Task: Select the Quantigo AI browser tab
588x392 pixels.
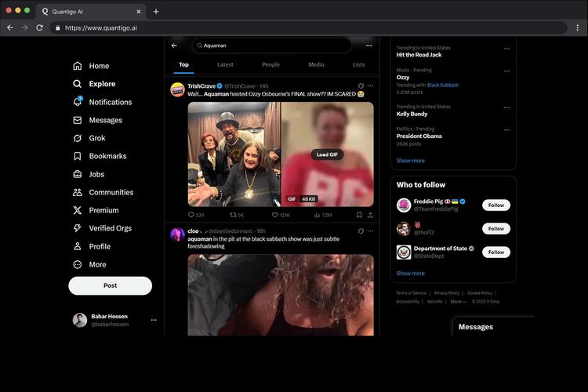Action: coord(92,12)
